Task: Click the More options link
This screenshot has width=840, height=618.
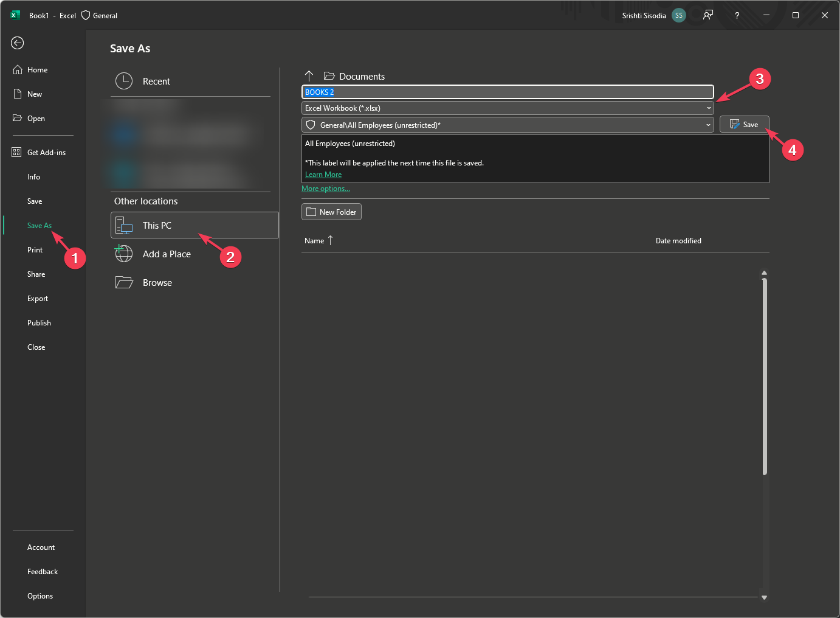Action: (x=326, y=189)
